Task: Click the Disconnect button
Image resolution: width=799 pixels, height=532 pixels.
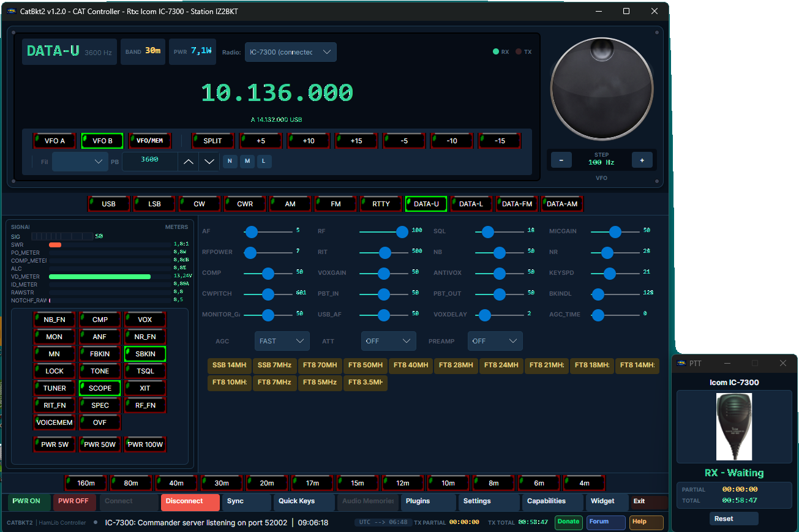Action: tap(190, 503)
